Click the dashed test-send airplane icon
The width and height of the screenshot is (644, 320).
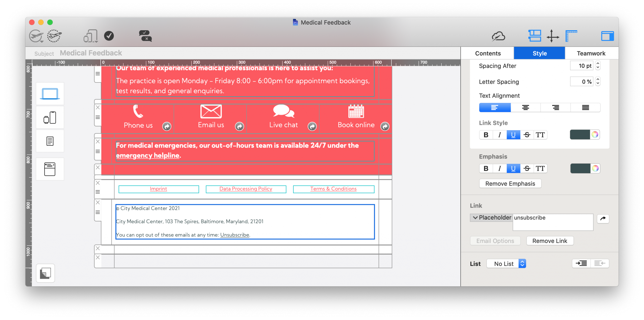pyautogui.click(x=54, y=36)
